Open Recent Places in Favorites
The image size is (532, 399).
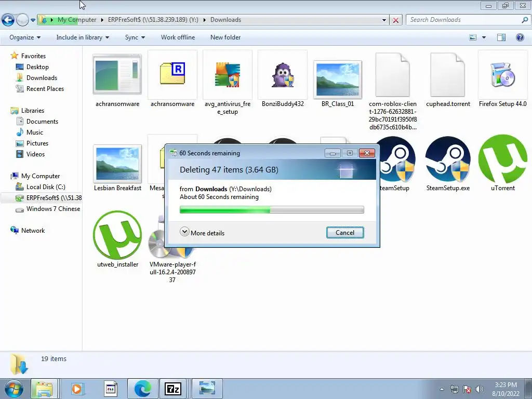point(45,88)
